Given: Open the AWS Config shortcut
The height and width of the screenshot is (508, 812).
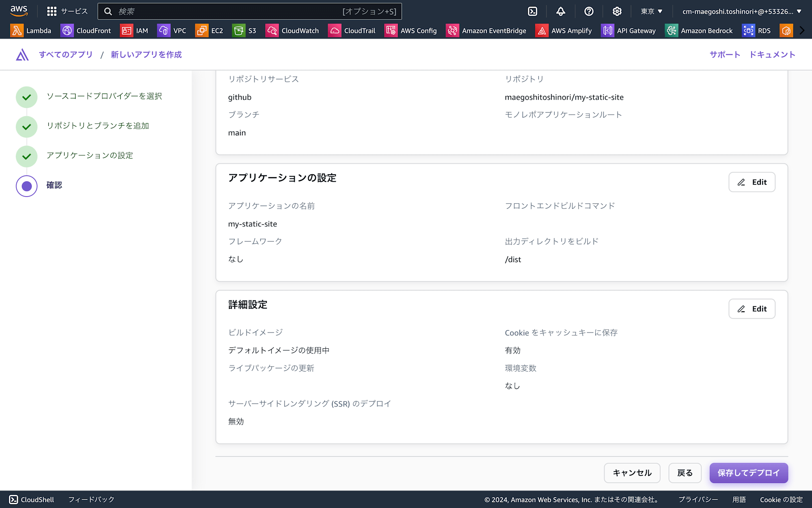Looking at the screenshot, I should 411,30.
